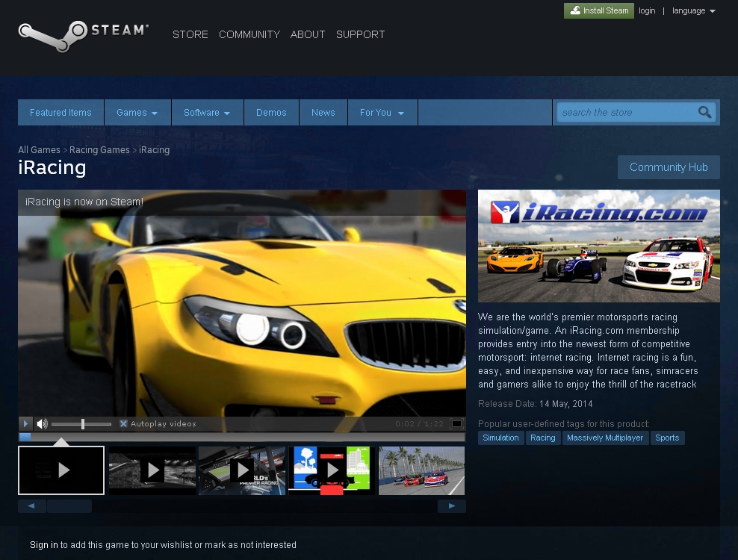This screenshot has width=738, height=560.
Task: Click the All Games breadcrumb
Action: click(x=39, y=149)
